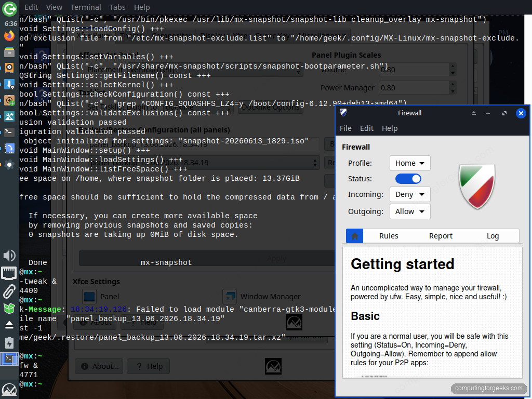Click the orange gear-box dock icon

click(9, 68)
